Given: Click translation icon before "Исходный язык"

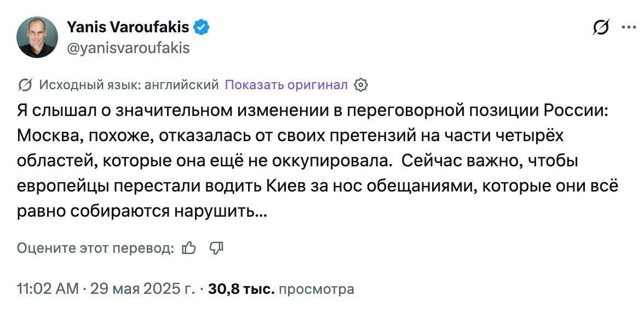Looking at the screenshot, I should coord(25,85).
